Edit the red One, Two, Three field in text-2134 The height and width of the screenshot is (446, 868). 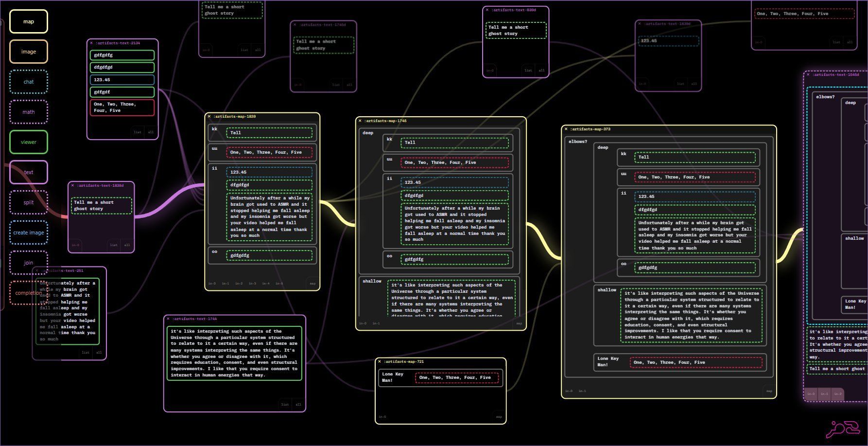click(122, 107)
